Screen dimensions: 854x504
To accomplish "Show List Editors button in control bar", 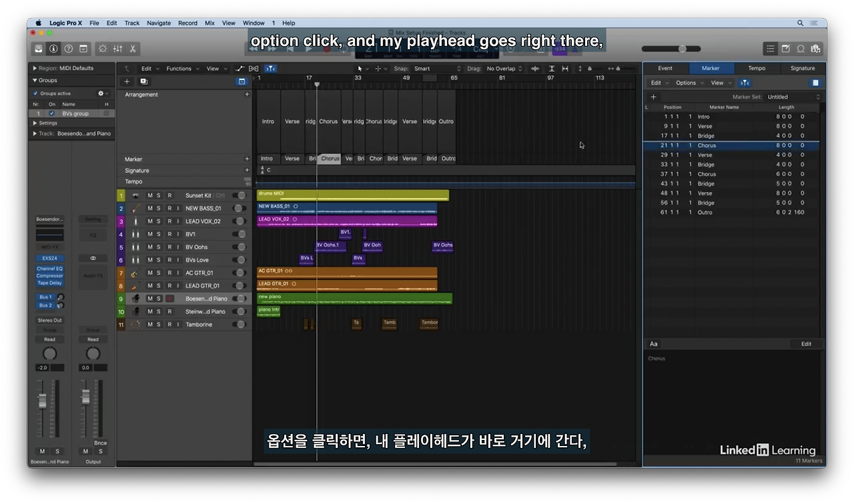I will [771, 49].
